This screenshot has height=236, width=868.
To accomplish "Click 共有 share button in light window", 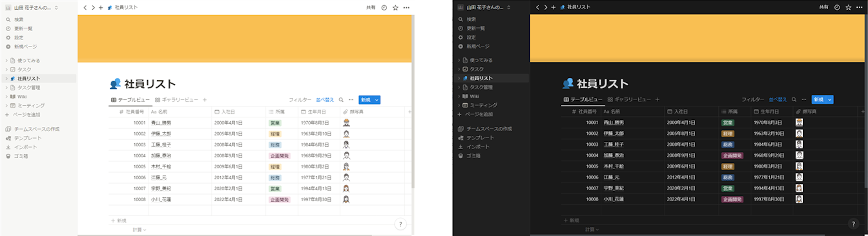I will click(x=370, y=8).
